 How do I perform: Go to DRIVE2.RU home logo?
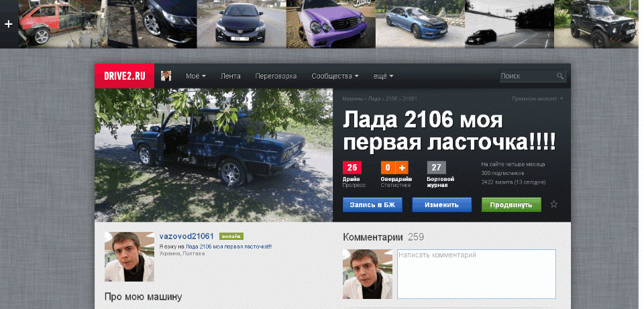tap(125, 76)
